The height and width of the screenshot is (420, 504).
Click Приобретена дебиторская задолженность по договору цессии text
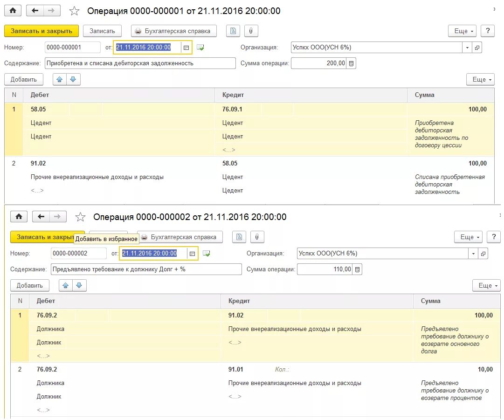coord(442,134)
